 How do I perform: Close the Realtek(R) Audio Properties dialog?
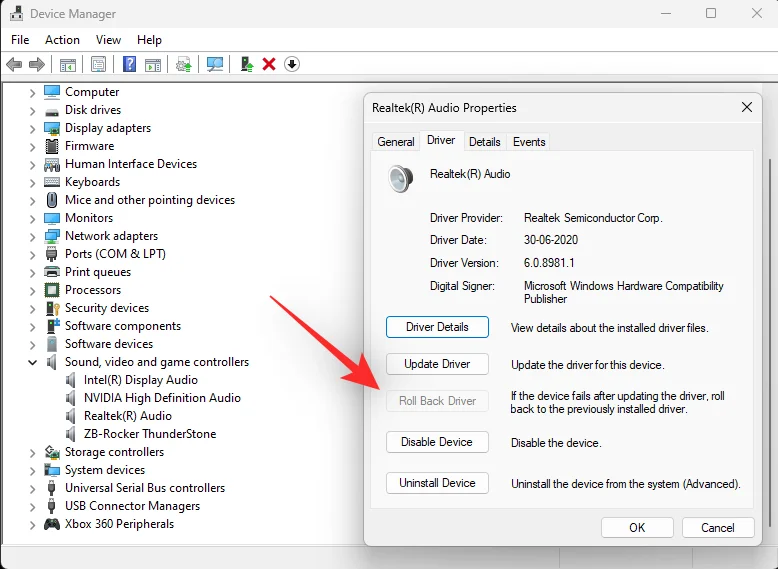click(747, 107)
